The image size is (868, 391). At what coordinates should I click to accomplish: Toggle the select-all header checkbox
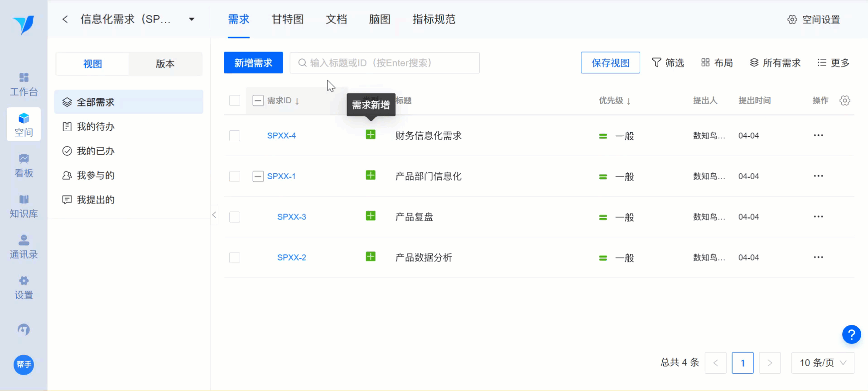click(235, 100)
